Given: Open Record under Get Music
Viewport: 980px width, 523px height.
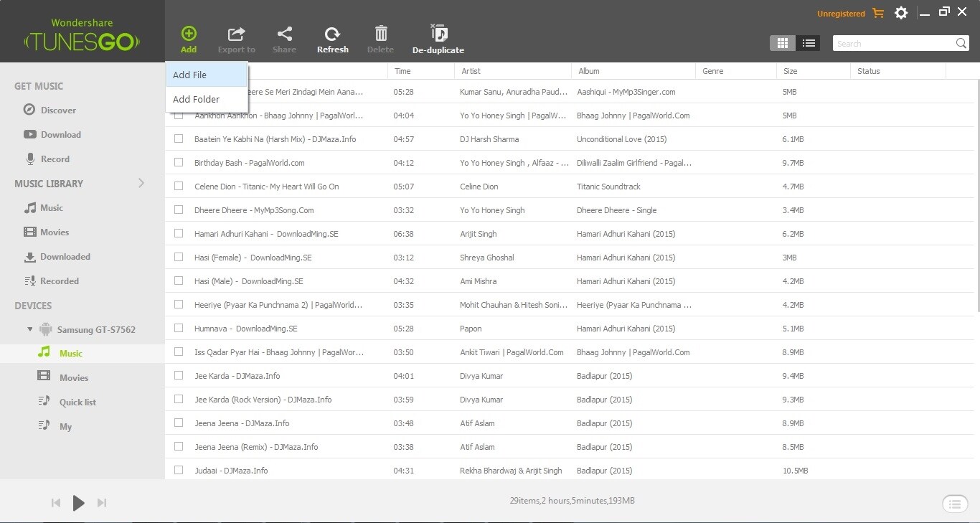Looking at the screenshot, I should click(48, 159).
